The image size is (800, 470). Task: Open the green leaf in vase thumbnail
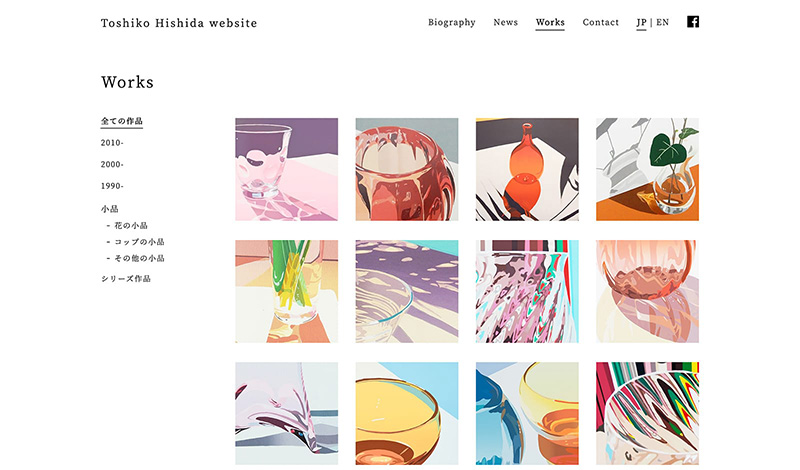coord(647,169)
